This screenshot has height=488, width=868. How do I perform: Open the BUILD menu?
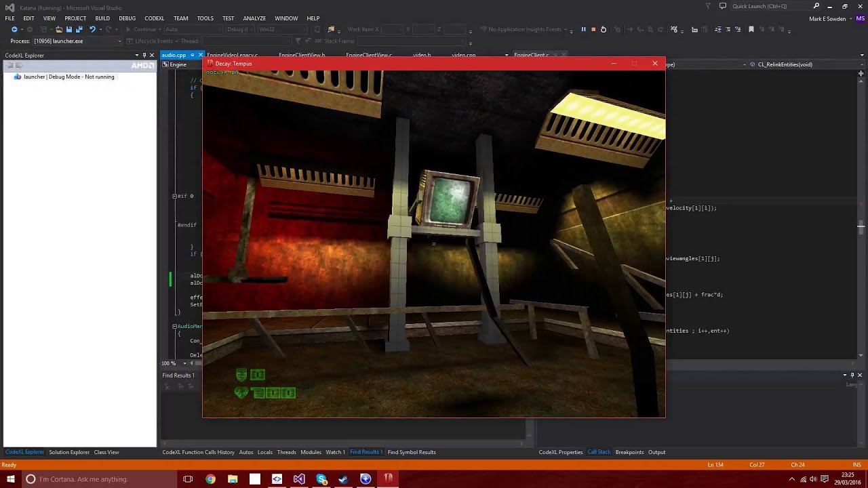pyautogui.click(x=102, y=18)
